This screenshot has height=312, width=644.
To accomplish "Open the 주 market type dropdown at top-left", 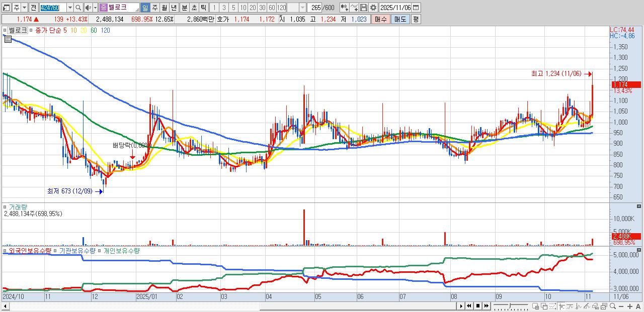I will (25, 8).
